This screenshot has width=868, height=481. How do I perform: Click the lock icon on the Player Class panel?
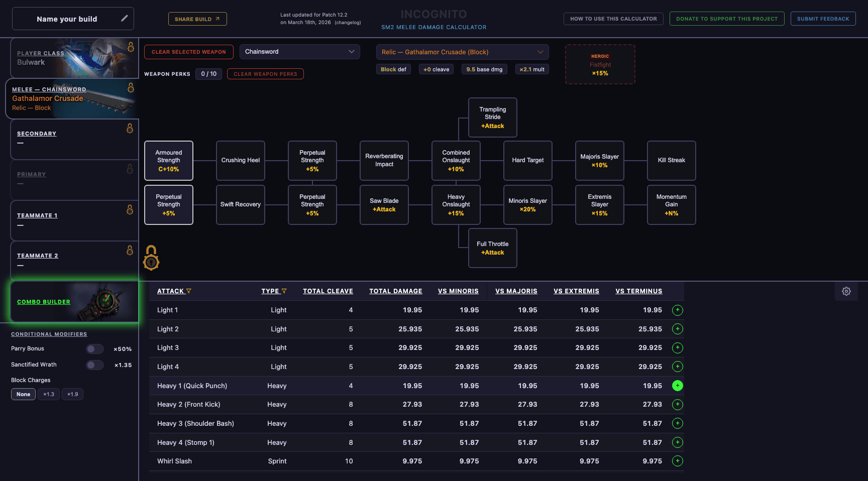(x=131, y=46)
